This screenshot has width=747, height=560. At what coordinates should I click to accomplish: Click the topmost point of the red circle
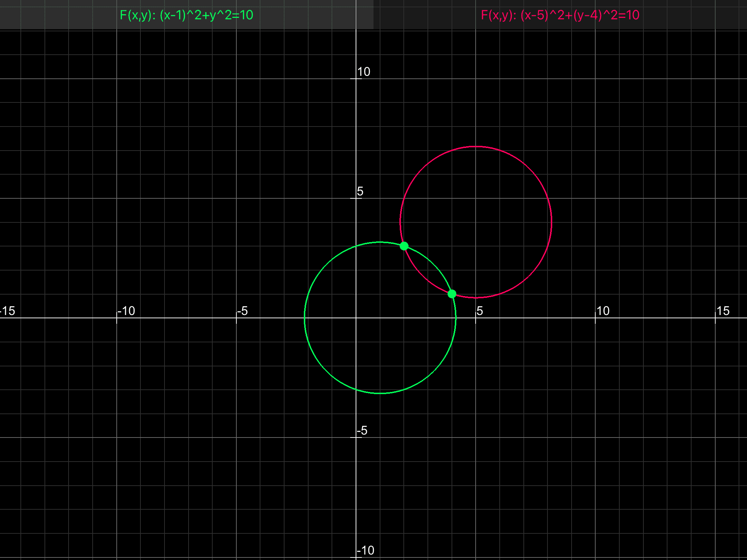[x=476, y=147]
